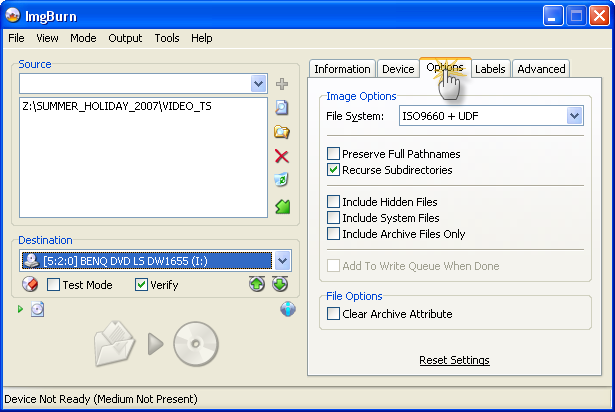The height and width of the screenshot is (412, 615).
Task: Click inside the Source path input field
Action: 135,84
